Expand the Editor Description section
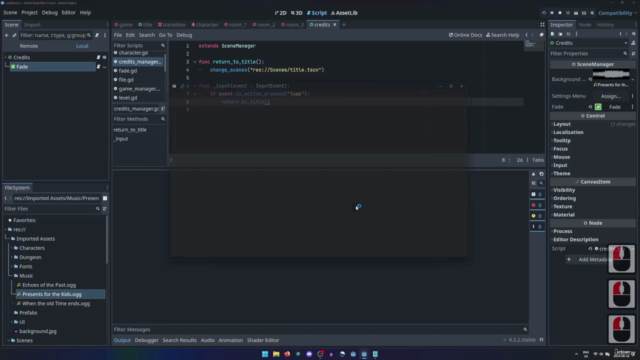The image size is (640, 360). coord(575,240)
